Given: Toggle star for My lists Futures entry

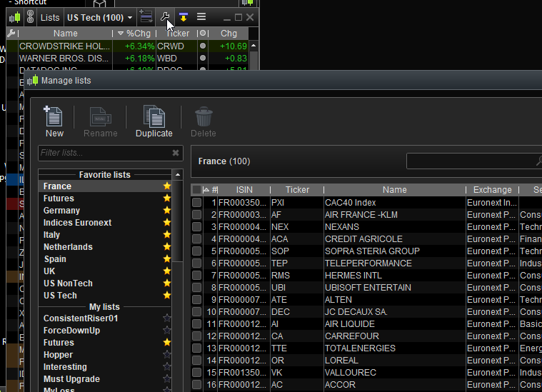Looking at the screenshot, I should [x=167, y=342].
